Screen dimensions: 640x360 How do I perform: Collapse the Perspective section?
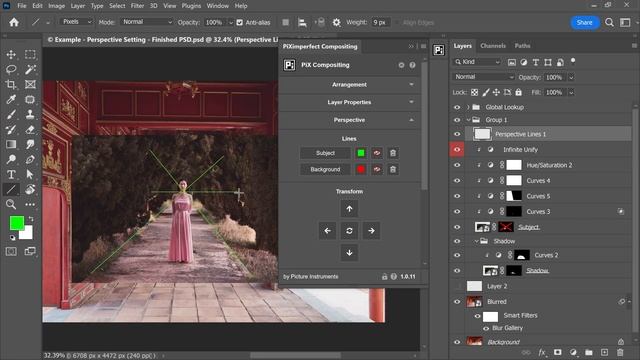pos(349,120)
